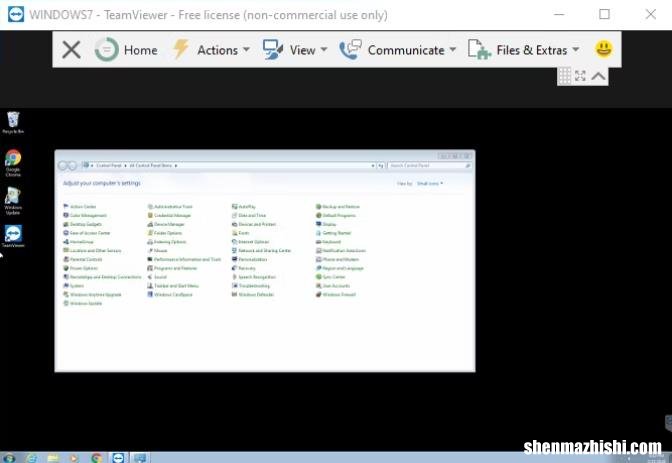The height and width of the screenshot is (463, 672).
Task: Switch to full screen mode icon
Action: (580, 76)
